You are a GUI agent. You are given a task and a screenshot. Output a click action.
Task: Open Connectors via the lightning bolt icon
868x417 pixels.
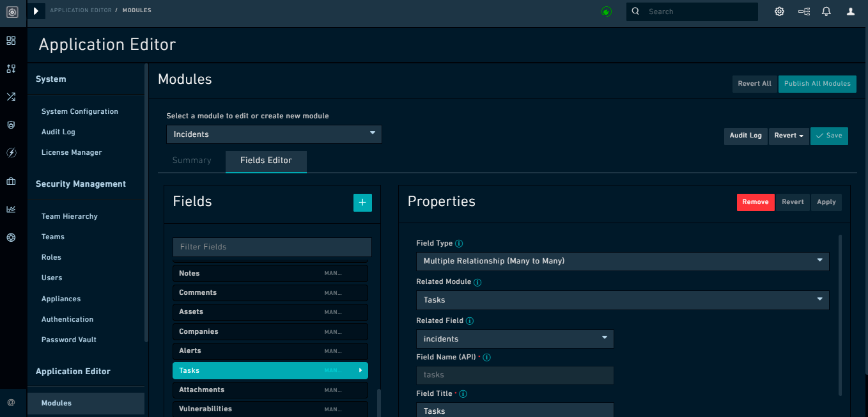coord(11,153)
